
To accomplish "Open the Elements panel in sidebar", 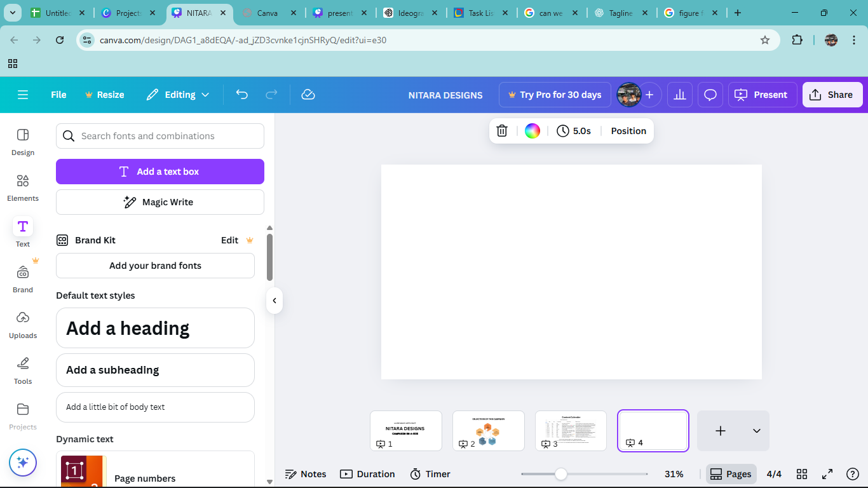I will pyautogui.click(x=23, y=187).
